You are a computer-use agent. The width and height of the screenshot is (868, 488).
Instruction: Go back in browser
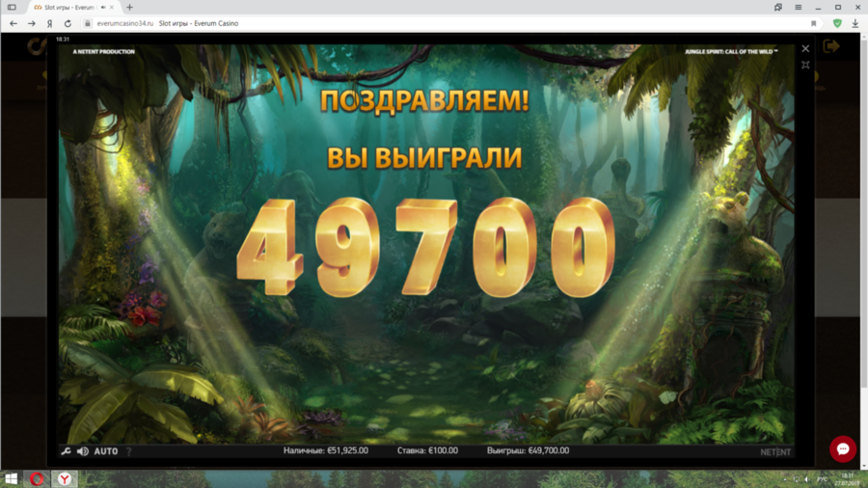pos(14,23)
